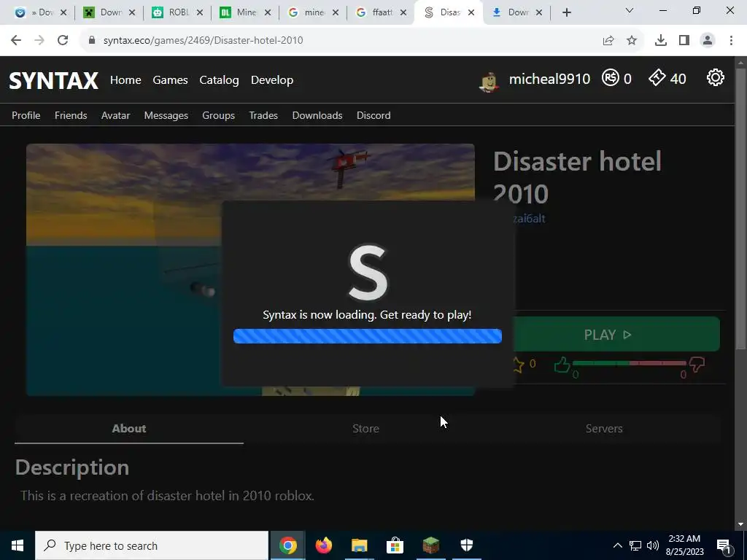
Task: Open the Downloads link
Action: [317, 115]
